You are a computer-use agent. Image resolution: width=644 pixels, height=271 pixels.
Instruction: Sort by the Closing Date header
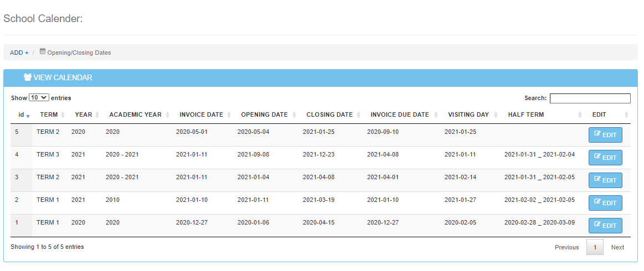329,114
